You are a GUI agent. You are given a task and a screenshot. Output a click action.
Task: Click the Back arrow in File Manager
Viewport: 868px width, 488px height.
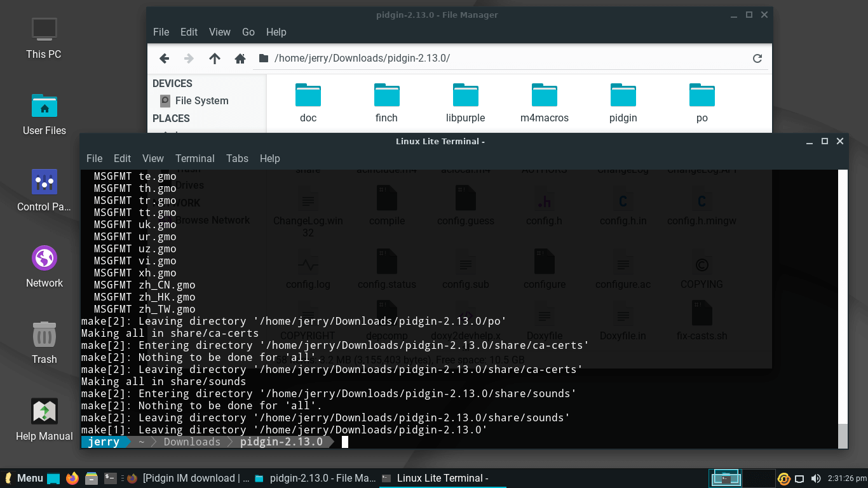point(164,58)
